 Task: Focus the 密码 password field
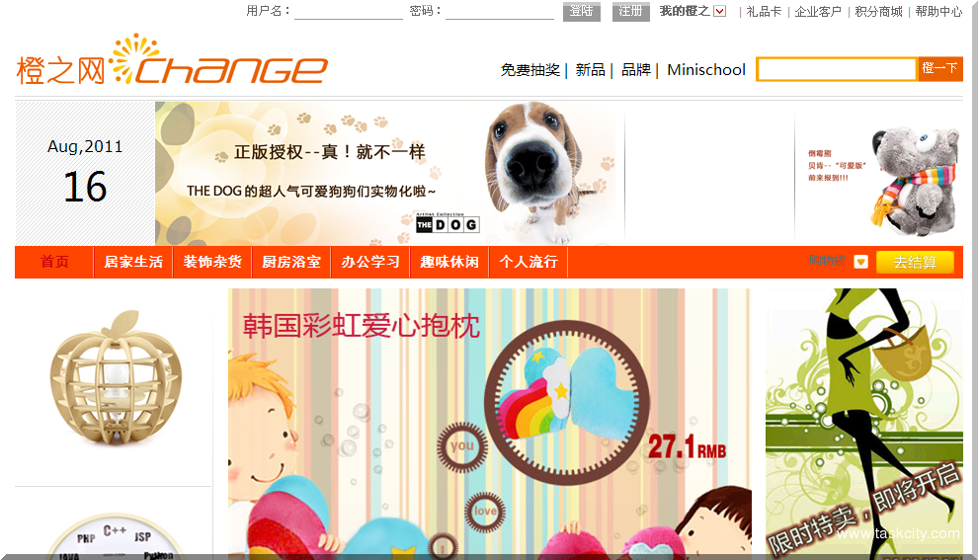point(500,12)
